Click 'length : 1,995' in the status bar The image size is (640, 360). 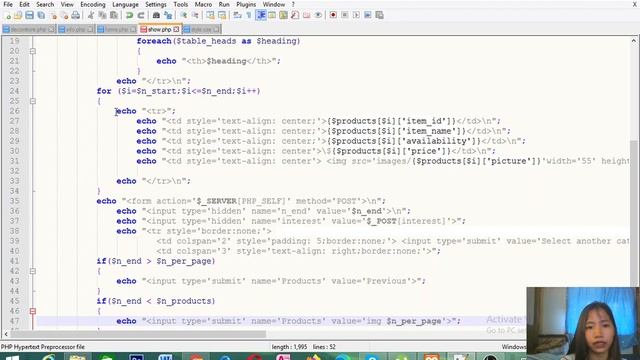(x=289, y=347)
